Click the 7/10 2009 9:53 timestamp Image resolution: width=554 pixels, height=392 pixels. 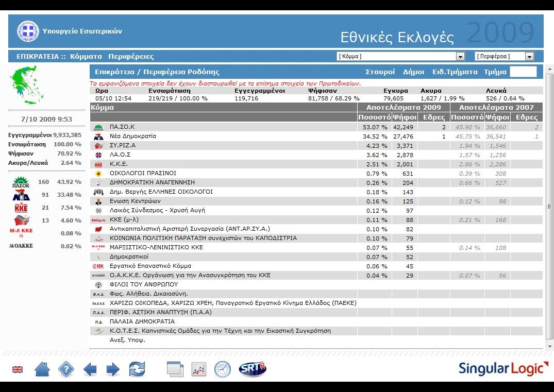pos(46,119)
